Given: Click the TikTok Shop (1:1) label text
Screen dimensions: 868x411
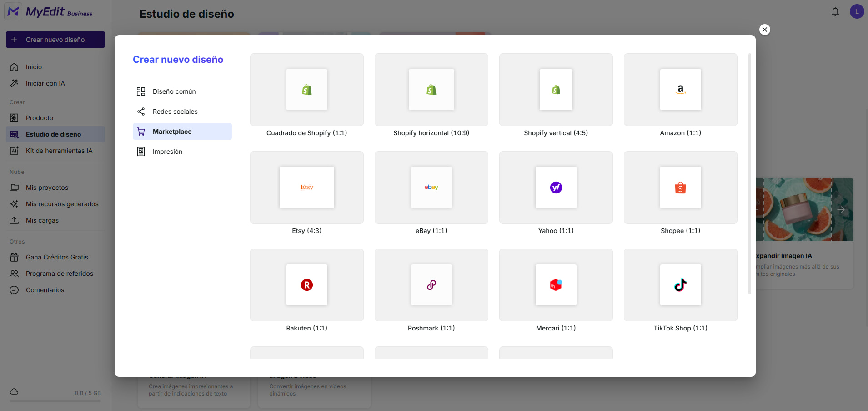Looking at the screenshot, I should coord(681,328).
